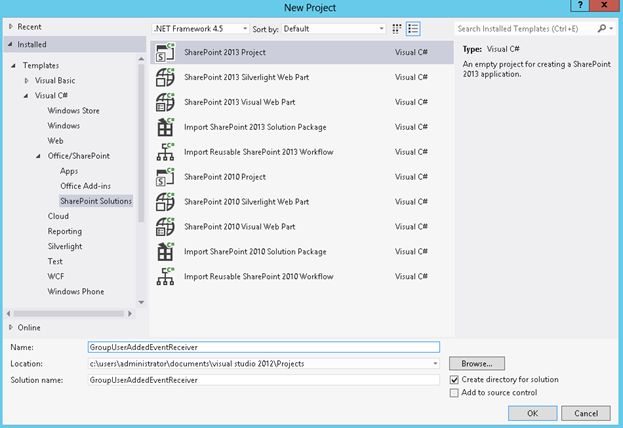Click the SharePoint 2013 Silverlight Web Part icon

(x=165, y=77)
